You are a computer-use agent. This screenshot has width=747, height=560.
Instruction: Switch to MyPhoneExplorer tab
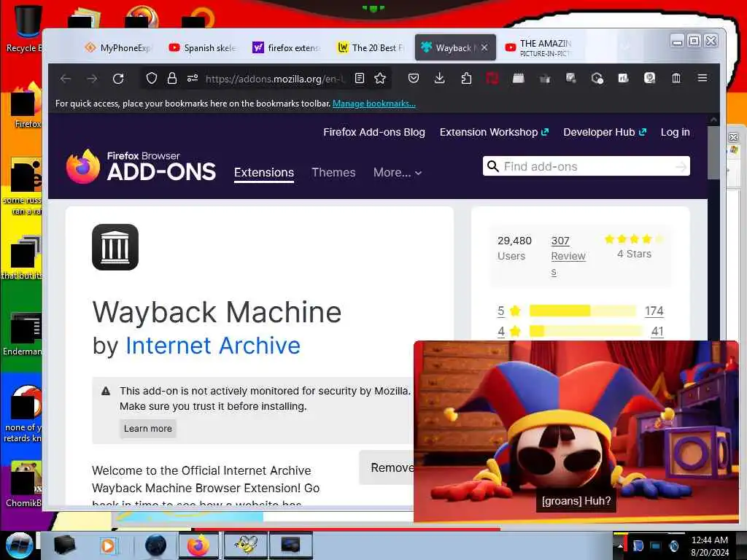pos(118,47)
